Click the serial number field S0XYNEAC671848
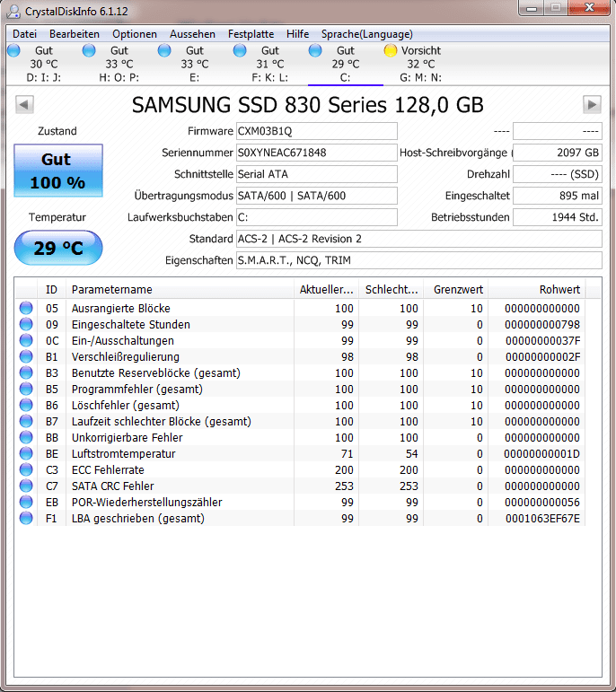Screen dimensions: 616x692 [x=317, y=153]
